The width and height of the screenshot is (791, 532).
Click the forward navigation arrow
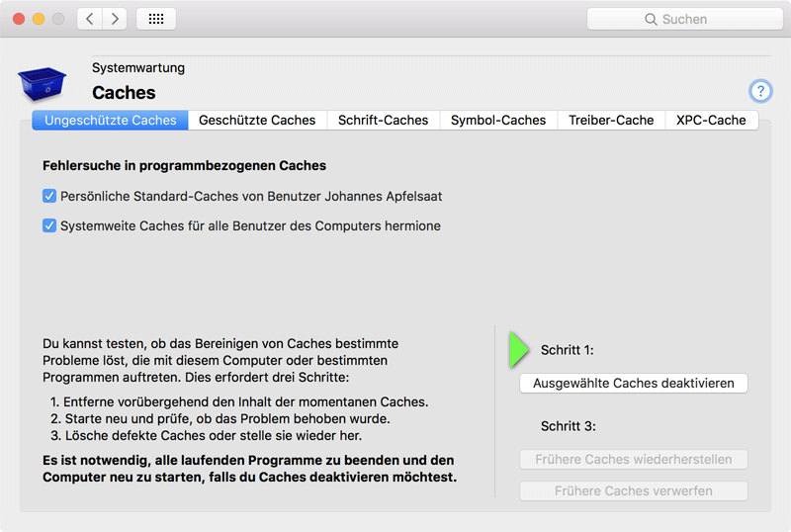pyautogui.click(x=115, y=19)
